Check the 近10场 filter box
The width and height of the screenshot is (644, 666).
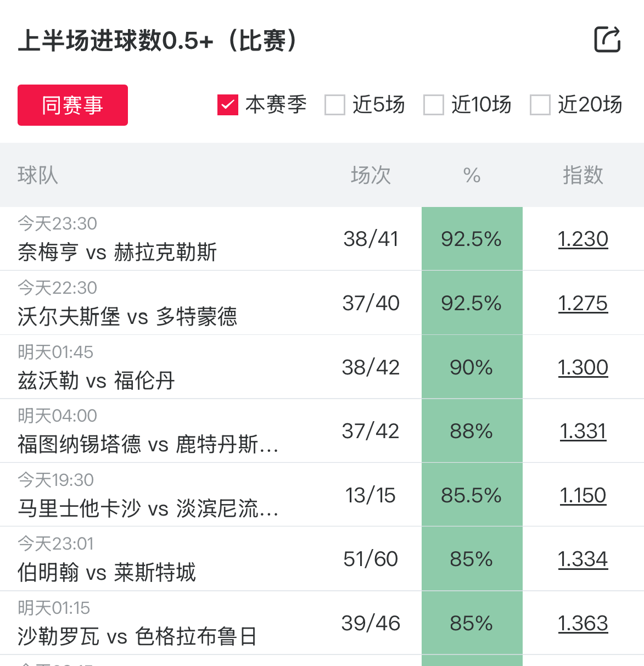(433, 105)
